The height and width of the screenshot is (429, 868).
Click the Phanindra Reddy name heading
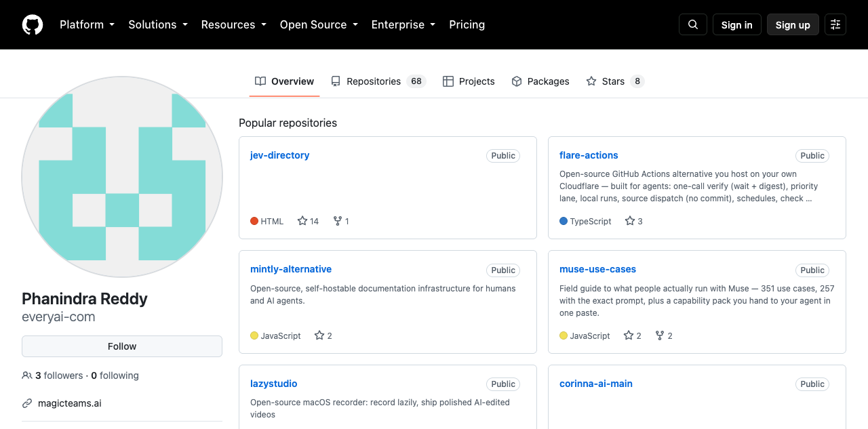(x=85, y=299)
